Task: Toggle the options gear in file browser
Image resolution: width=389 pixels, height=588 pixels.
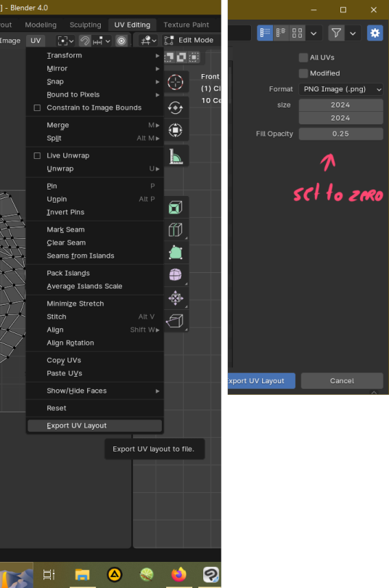Action: coord(374,33)
